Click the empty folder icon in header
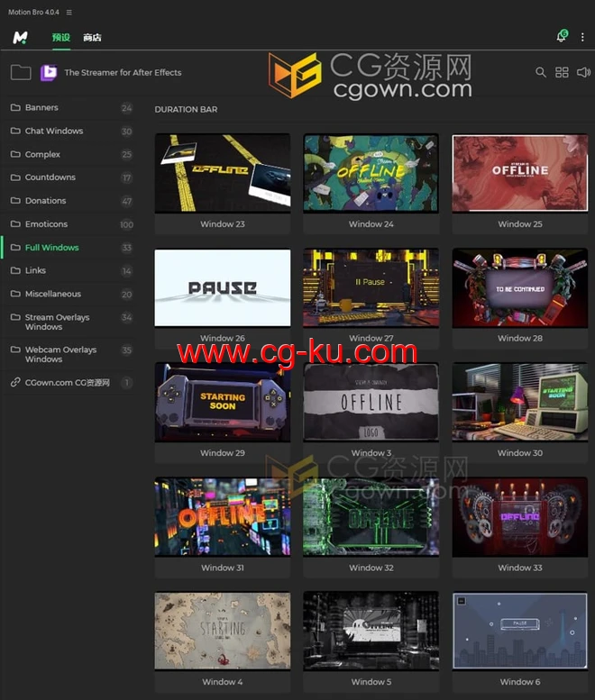 pos(21,72)
